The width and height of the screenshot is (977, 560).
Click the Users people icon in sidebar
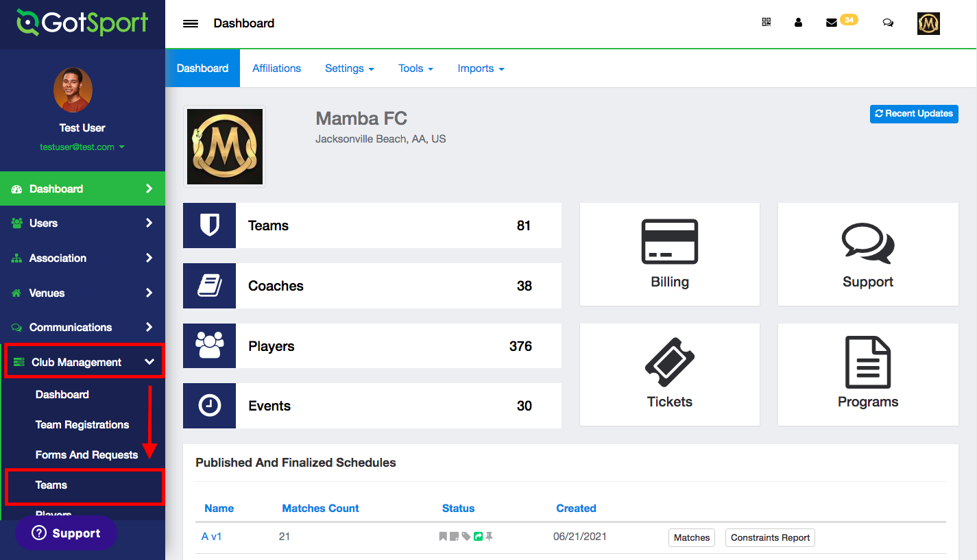(x=17, y=223)
